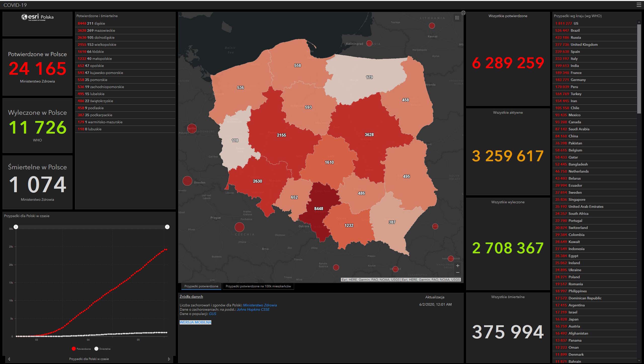The width and height of the screenshot is (644, 364).
Task: Select śląskie row in voivodeship list
Action: [125, 23]
